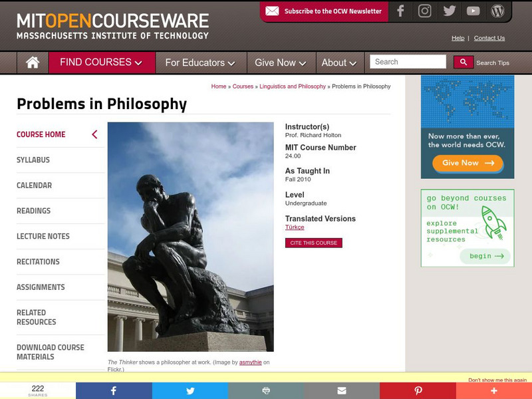532x399 pixels.
Task: Open the OCW Facebook page icon
Action: [400, 11]
